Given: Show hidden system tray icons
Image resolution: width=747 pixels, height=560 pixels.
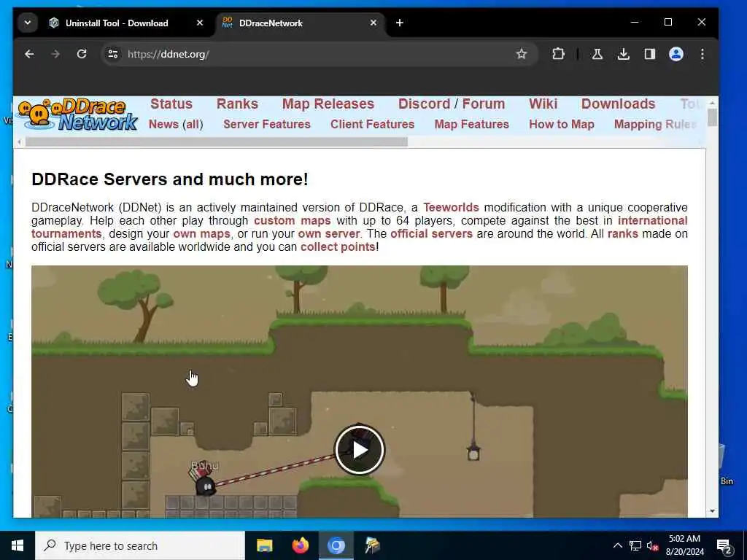Looking at the screenshot, I should pyautogui.click(x=617, y=545).
